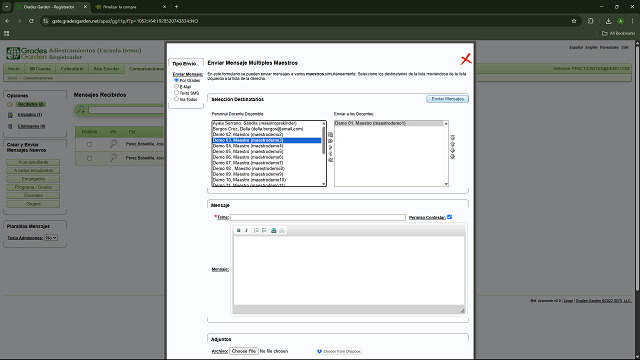The height and width of the screenshot is (360, 640).
Task: Reload the page with browser refresh icon
Action: point(31,21)
